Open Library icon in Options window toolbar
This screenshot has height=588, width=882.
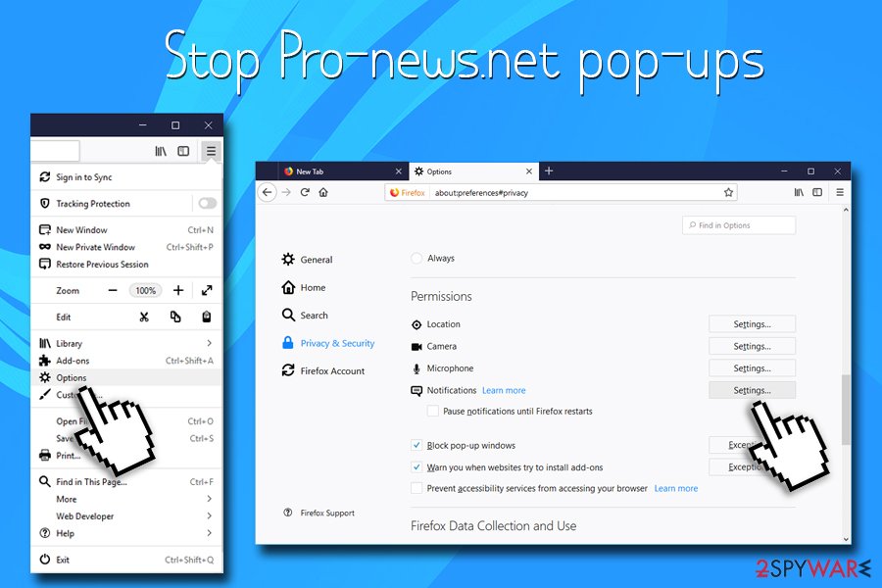tap(799, 192)
